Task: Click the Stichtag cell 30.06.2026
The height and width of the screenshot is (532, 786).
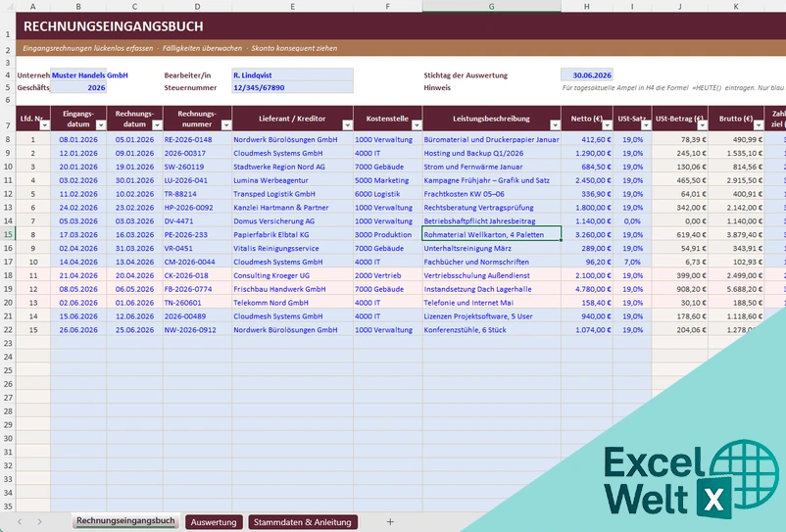Action: (x=586, y=75)
